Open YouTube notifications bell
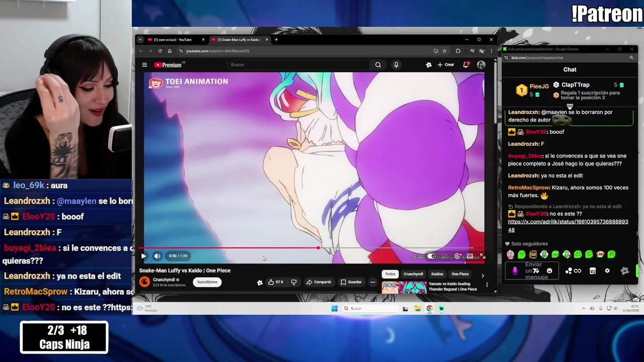The image size is (644, 362). pyautogui.click(x=466, y=64)
